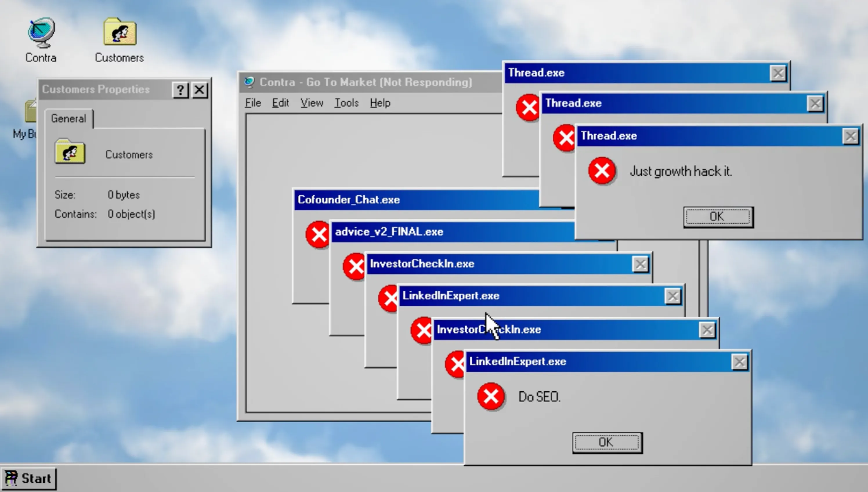
Task: Click the "Contains:" label in Customers Properties
Action: click(x=76, y=214)
